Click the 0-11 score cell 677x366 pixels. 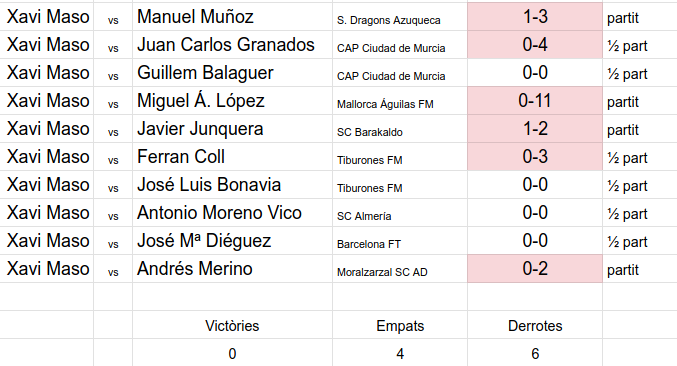tap(535, 101)
